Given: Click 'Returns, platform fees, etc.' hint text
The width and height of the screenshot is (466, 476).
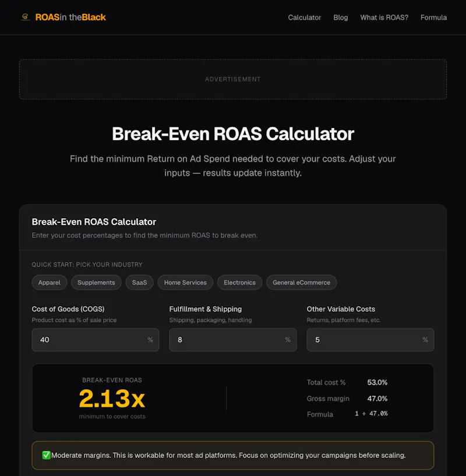Looking at the screenshot, I should point(344,320).
